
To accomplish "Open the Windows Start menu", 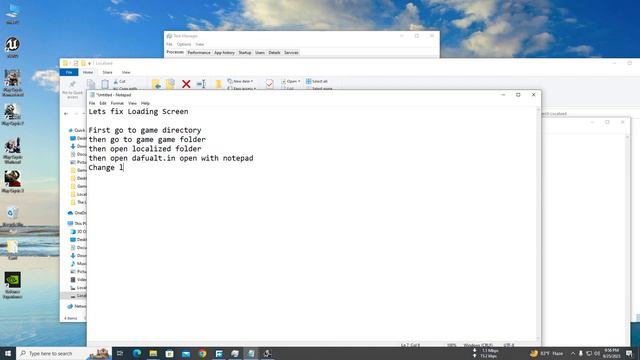I will [8, 353].
